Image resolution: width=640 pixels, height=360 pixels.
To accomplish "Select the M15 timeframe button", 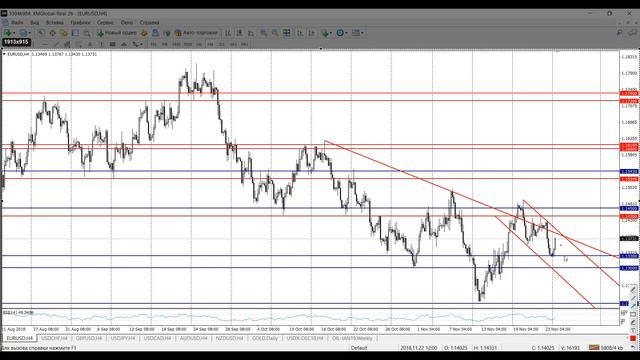I will (176, 44).
